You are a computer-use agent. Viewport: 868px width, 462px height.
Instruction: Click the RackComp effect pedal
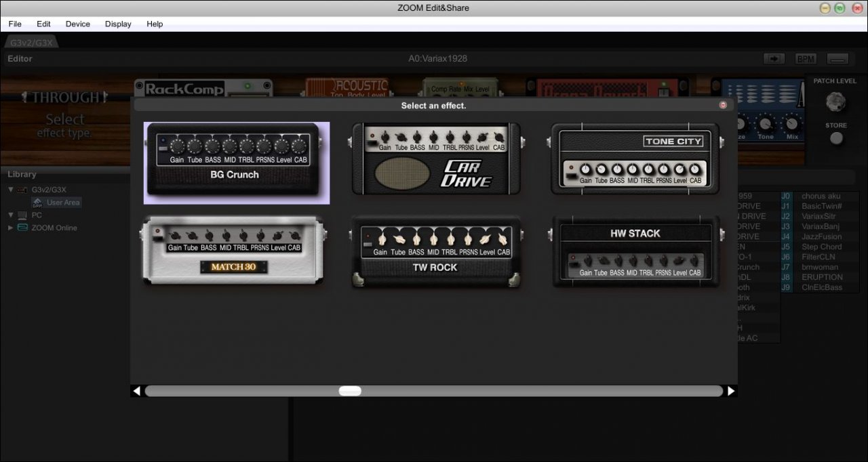[x=203, y=88]
